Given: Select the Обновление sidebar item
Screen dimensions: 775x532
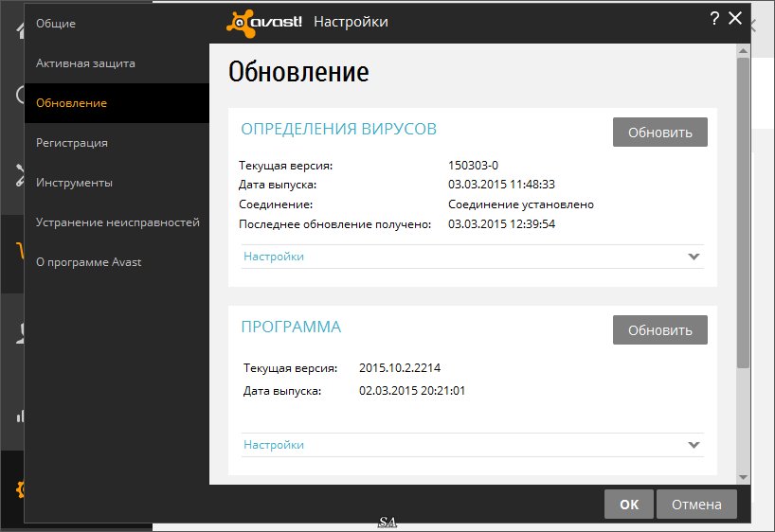Looking at the screenshot, I should pyautogui.click(x=117, y=103).
